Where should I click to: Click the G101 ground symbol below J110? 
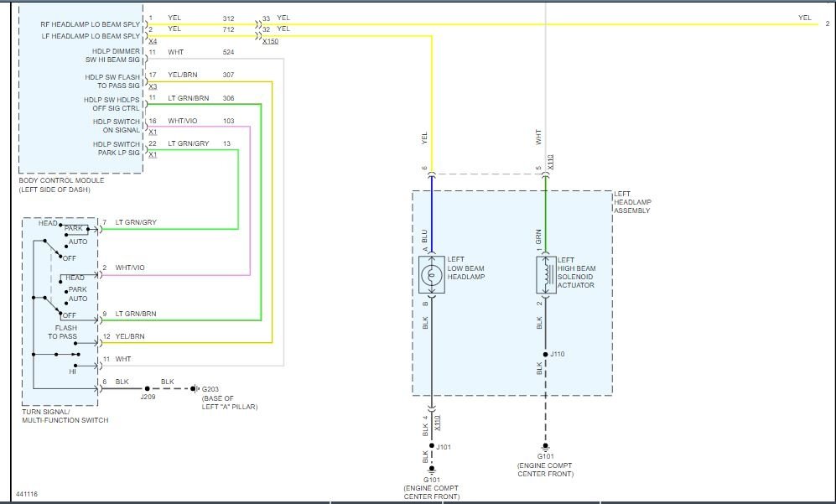point(546,447)
